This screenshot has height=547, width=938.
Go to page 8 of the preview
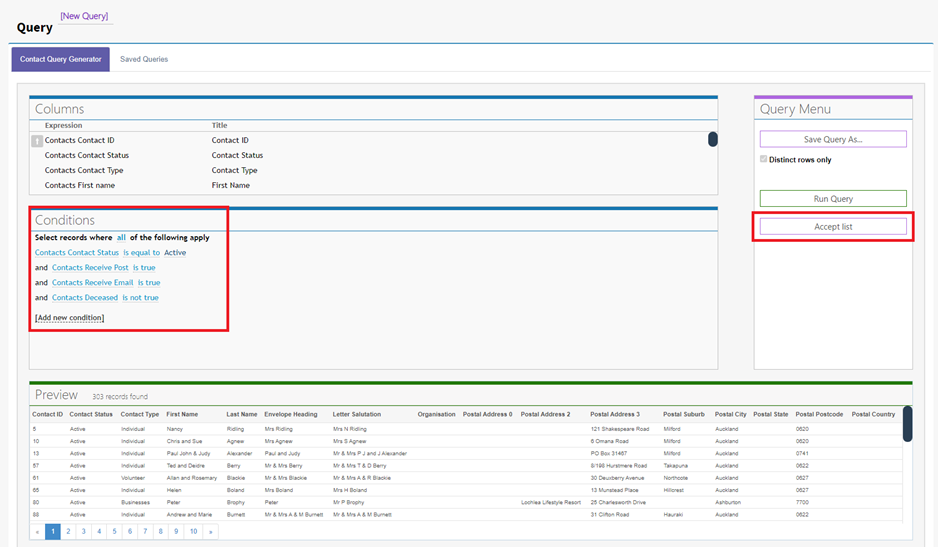[160, 531]
